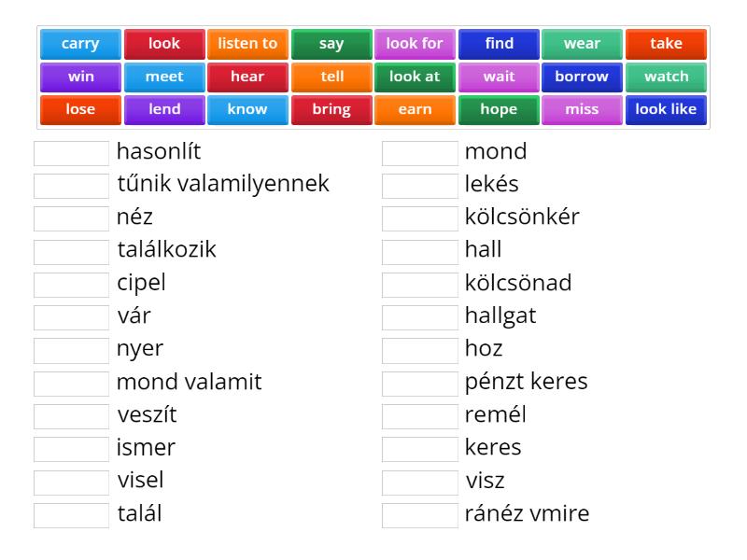Click the 'know' word tile
This screenshot has height=560, width=747.
pos(247,109)
